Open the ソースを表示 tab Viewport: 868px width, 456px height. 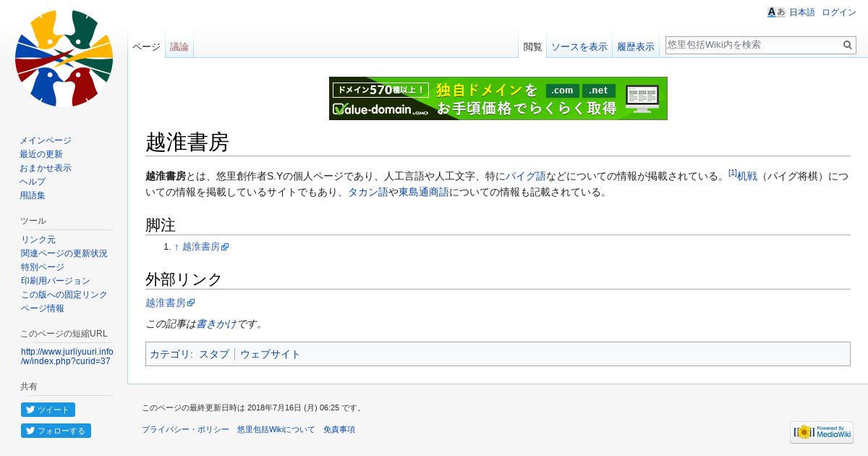click(579, 46)
